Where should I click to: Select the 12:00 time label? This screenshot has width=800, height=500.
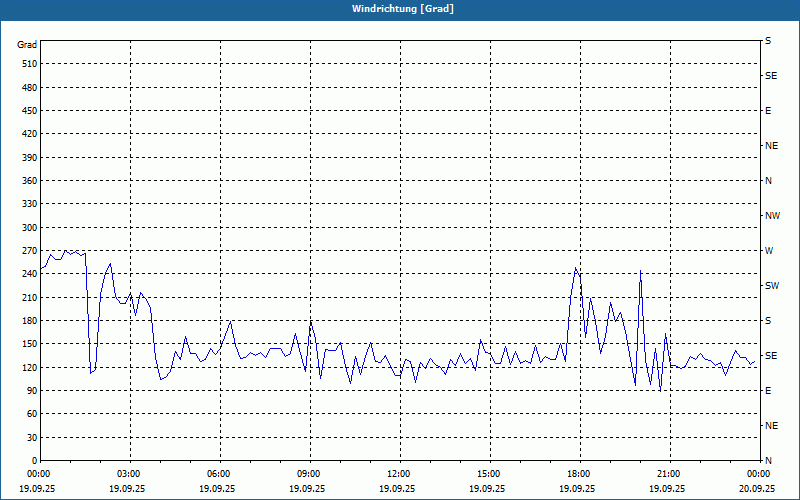click(401, 474)
